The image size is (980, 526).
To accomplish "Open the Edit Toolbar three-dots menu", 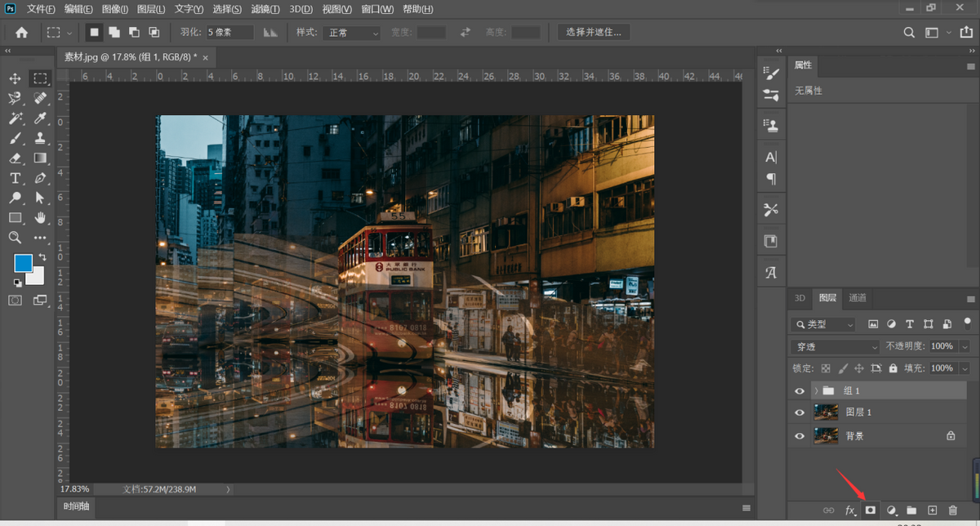I will 40,238.
